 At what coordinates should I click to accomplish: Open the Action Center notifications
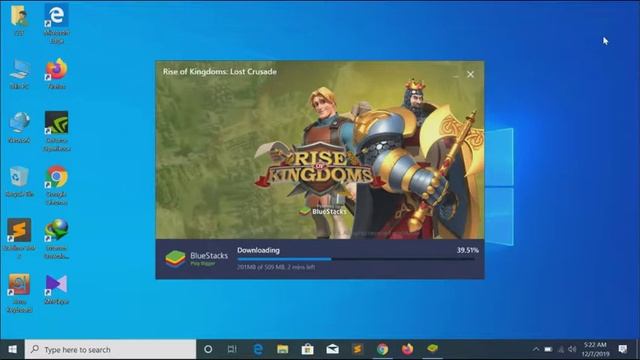tap(622, 349)
